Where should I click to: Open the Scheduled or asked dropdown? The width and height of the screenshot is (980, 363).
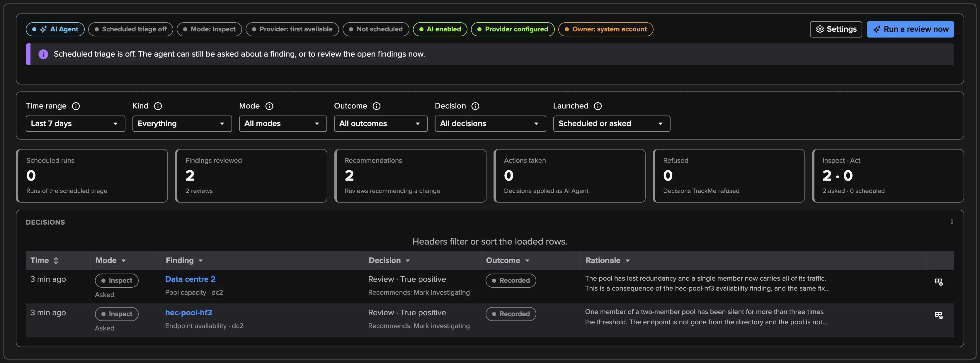tap(611, 124)
